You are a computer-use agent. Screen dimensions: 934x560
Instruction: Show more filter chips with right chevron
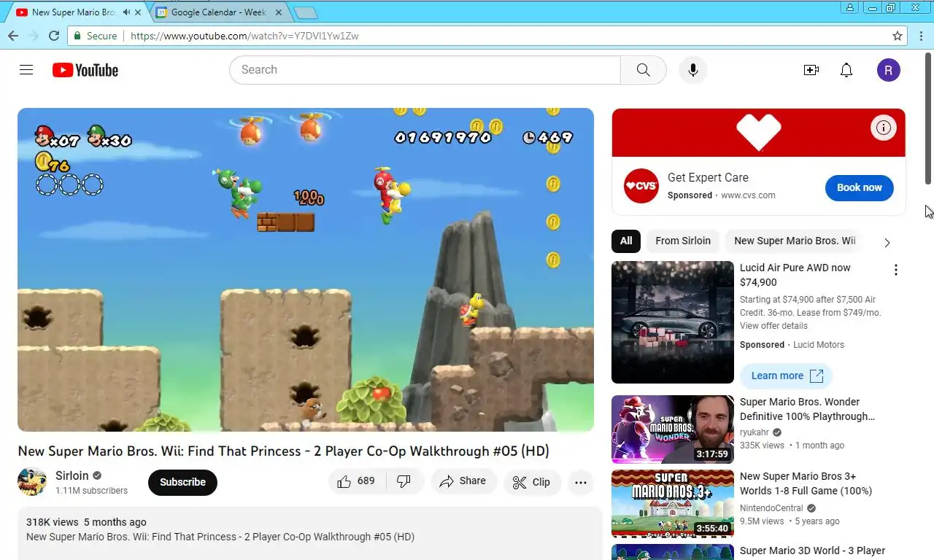click(887, 242)
